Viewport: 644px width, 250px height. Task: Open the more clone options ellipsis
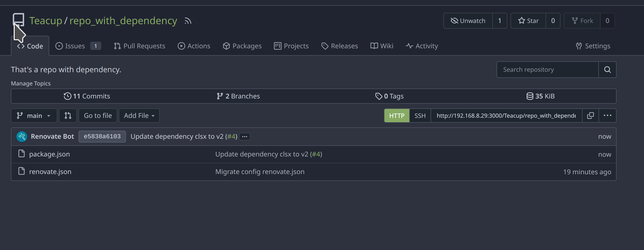pyautogui.click(x=607, y=116)
